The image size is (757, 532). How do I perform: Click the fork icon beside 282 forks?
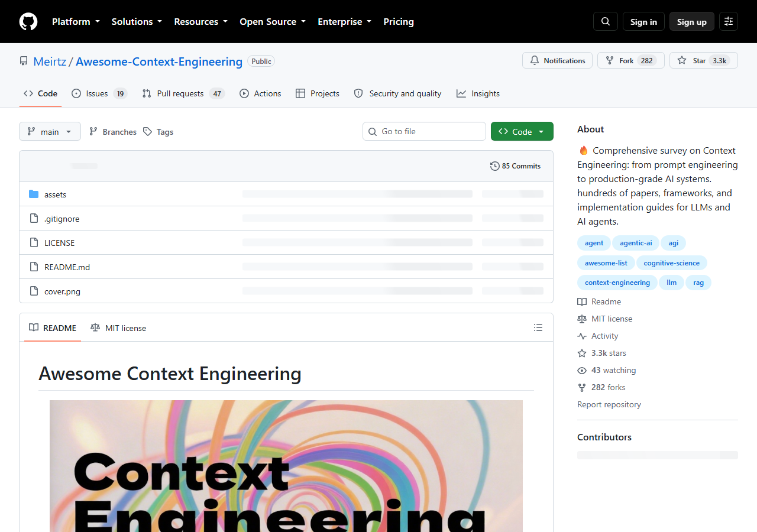[x=582, y=387]
